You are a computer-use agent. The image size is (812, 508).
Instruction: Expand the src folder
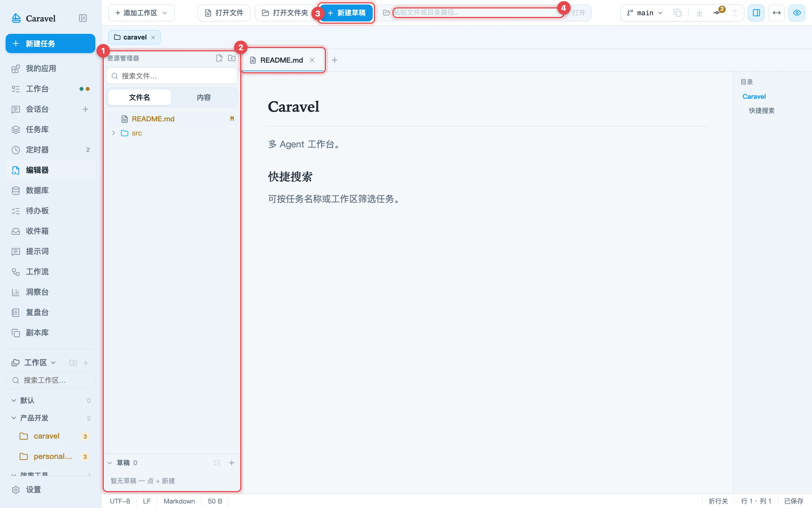[x=113, y=133]
